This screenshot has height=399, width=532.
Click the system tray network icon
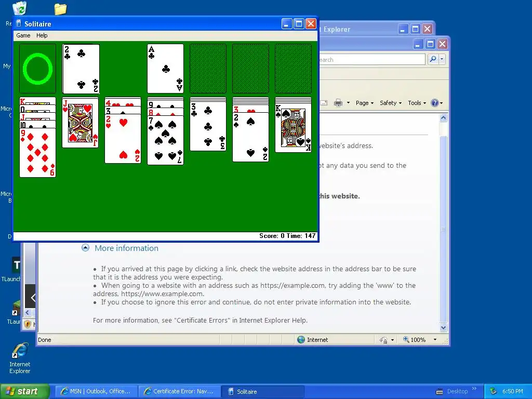[494, 392]
